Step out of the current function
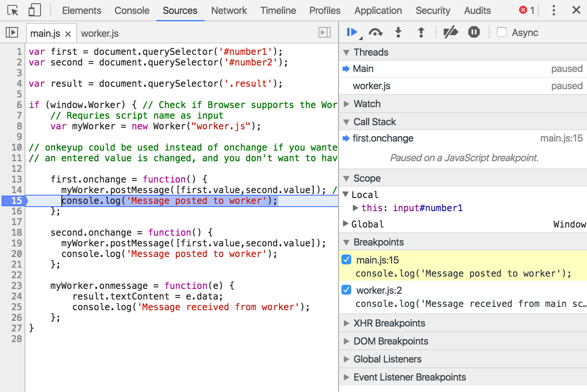 421,32
